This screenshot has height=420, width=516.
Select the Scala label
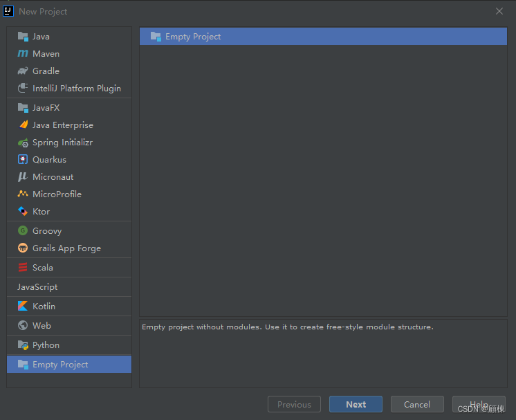[43, 268]
